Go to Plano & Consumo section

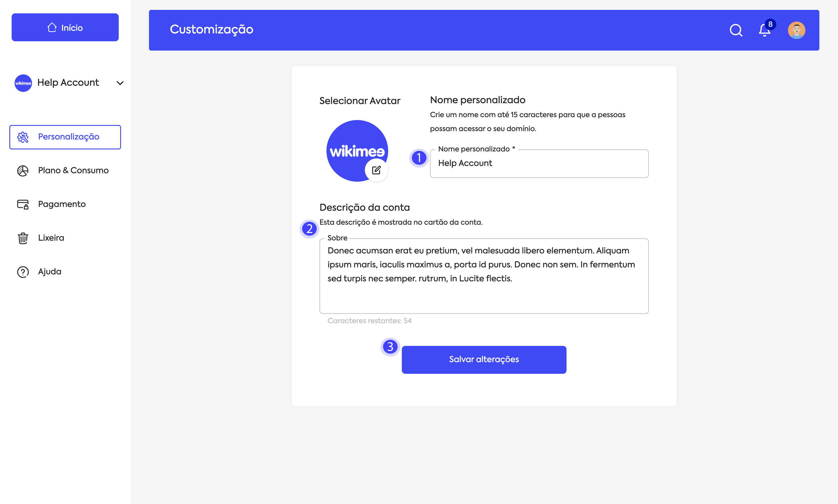(x=73, y=171)
